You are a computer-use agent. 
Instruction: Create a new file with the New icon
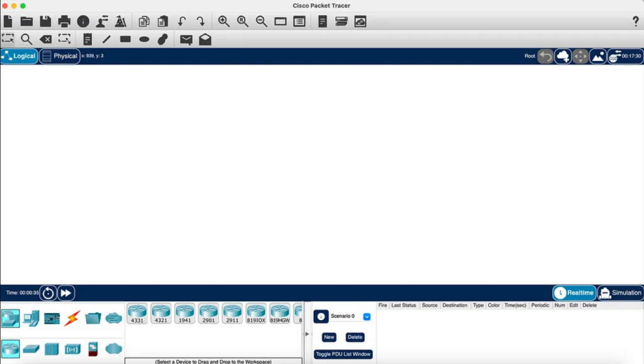click(8, 21)
